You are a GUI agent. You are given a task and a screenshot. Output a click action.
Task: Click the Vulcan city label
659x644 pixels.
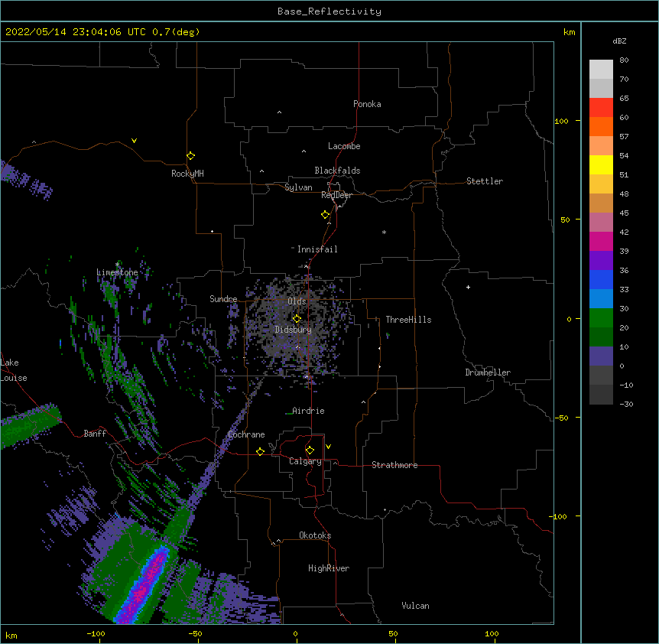(415, 606)
